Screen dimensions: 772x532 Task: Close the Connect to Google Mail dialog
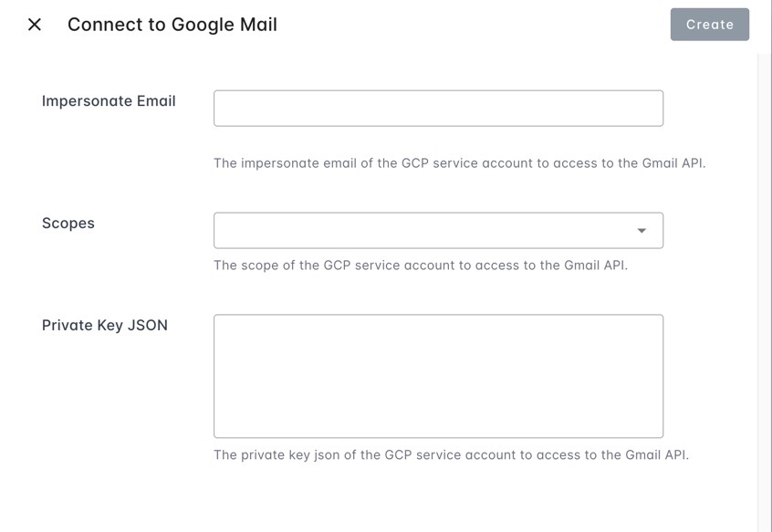(35, 25)
